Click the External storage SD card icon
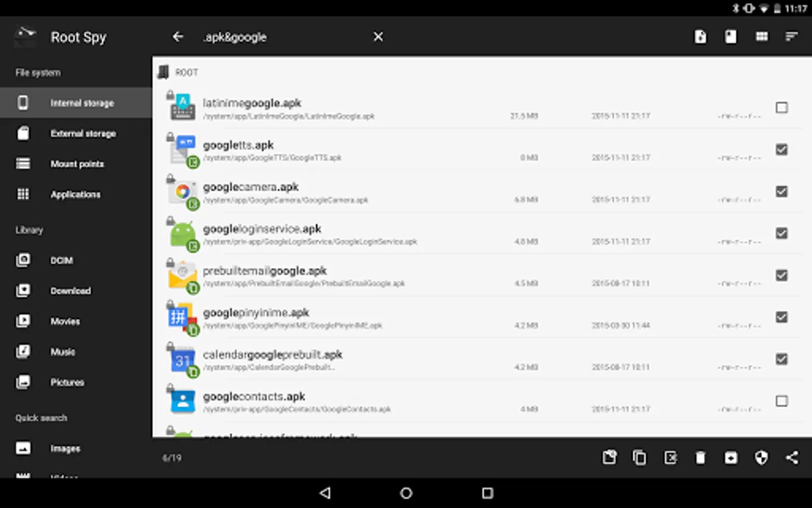The width and height of the screenshot is (812, 508). [23, 133]
